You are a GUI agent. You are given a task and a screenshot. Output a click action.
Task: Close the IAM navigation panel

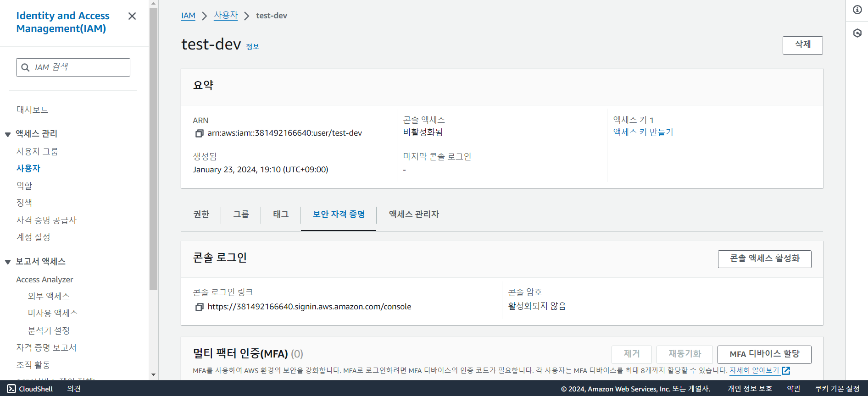coord(132,16)
